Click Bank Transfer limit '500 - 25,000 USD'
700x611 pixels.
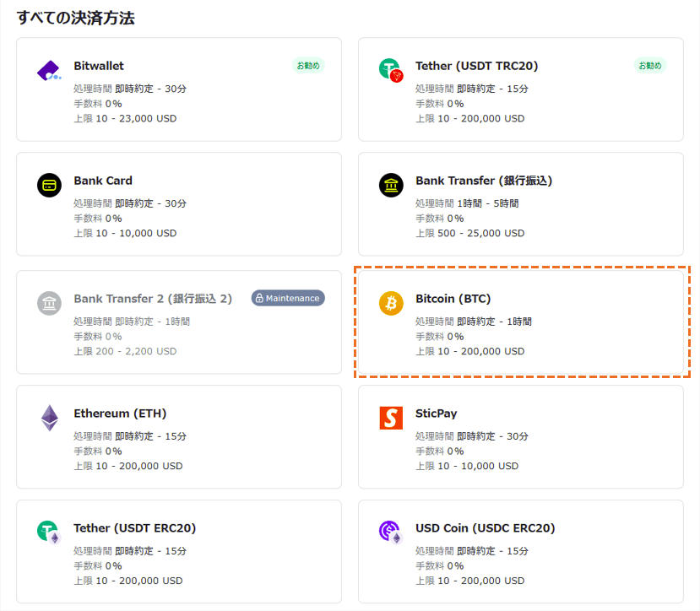[x=481, y=233]
